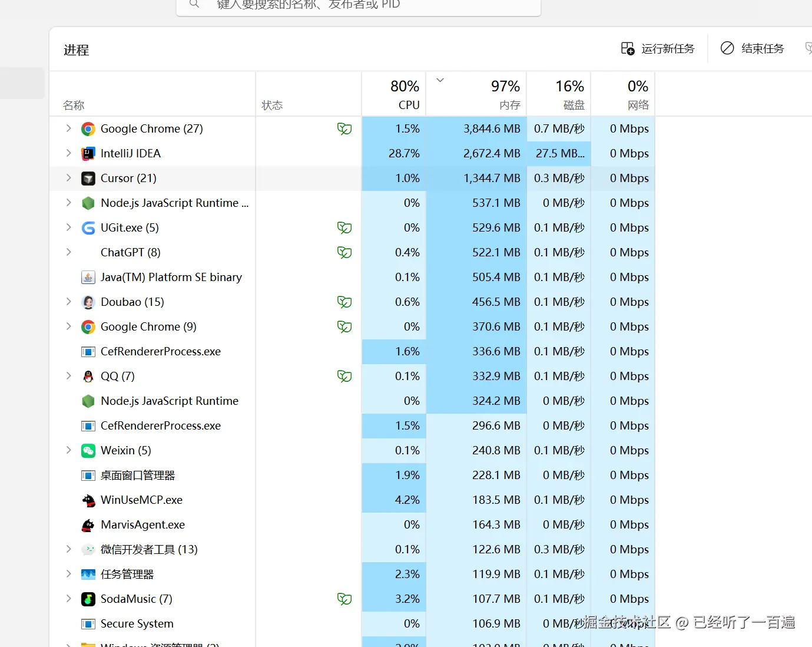Screen dimensions: 812x647
Task: Expand the Google Chrome (27) process group
Action: [x=68, y=128]
